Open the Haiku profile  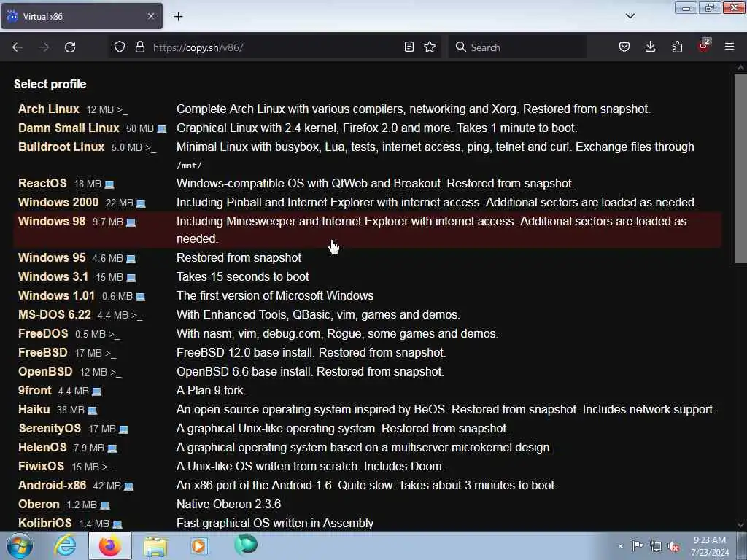pyautogui.click(x=34, y=410)
